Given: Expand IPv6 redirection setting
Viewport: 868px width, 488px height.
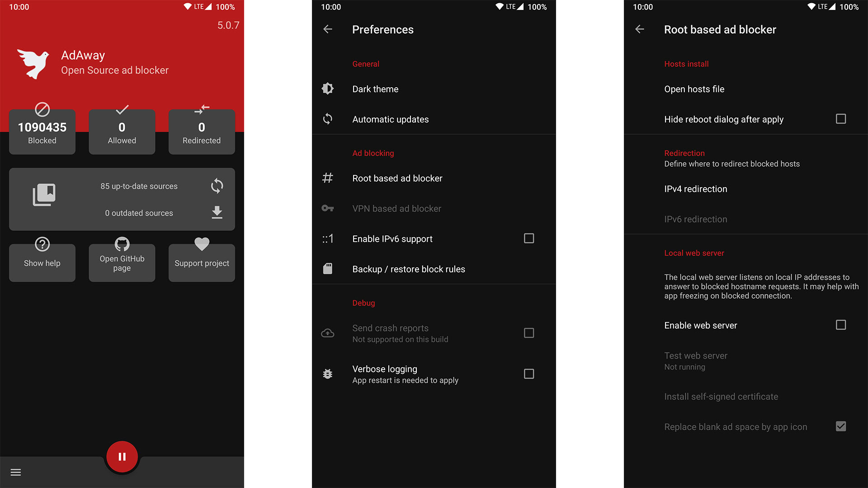Looking at the screenshot, I should pos(694,219).
